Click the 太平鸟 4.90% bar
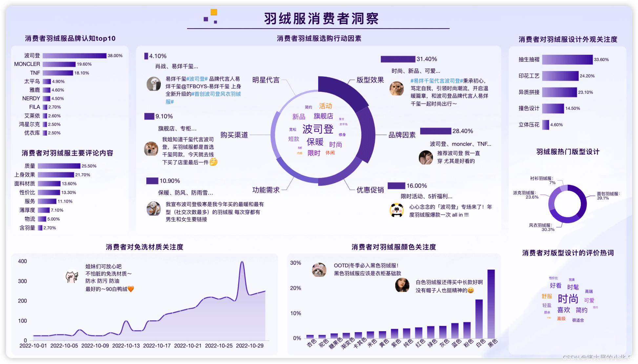The width and height of the screenshot is (638, 364). tap(47, 82)
